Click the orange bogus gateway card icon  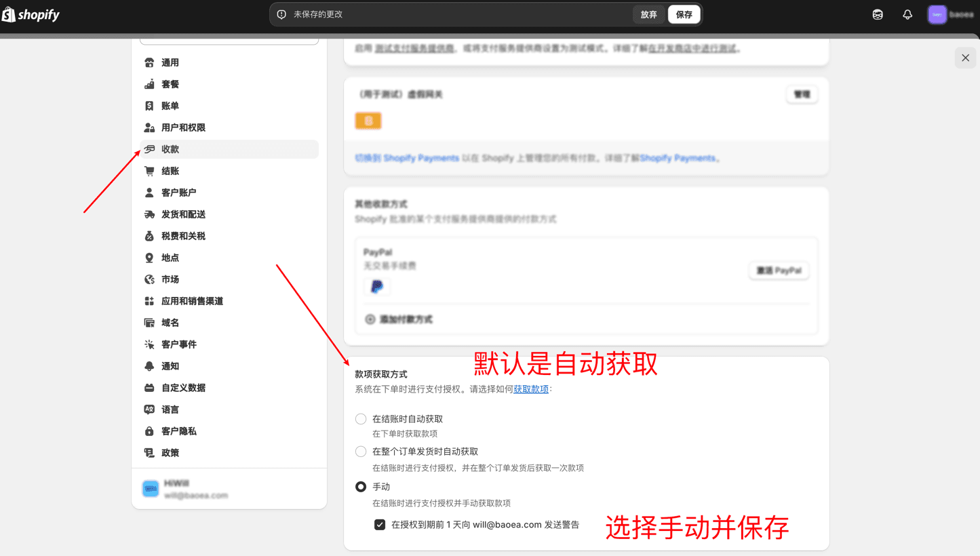tap(368, 121)
